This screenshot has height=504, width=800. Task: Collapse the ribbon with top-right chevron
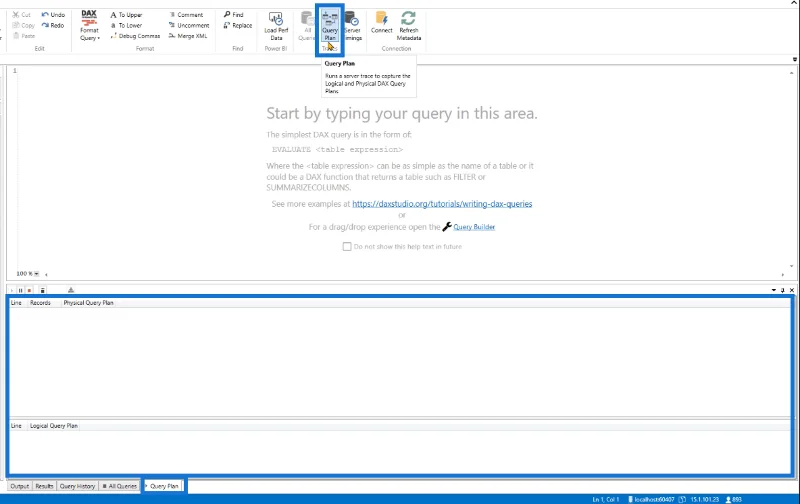(793, 3)
